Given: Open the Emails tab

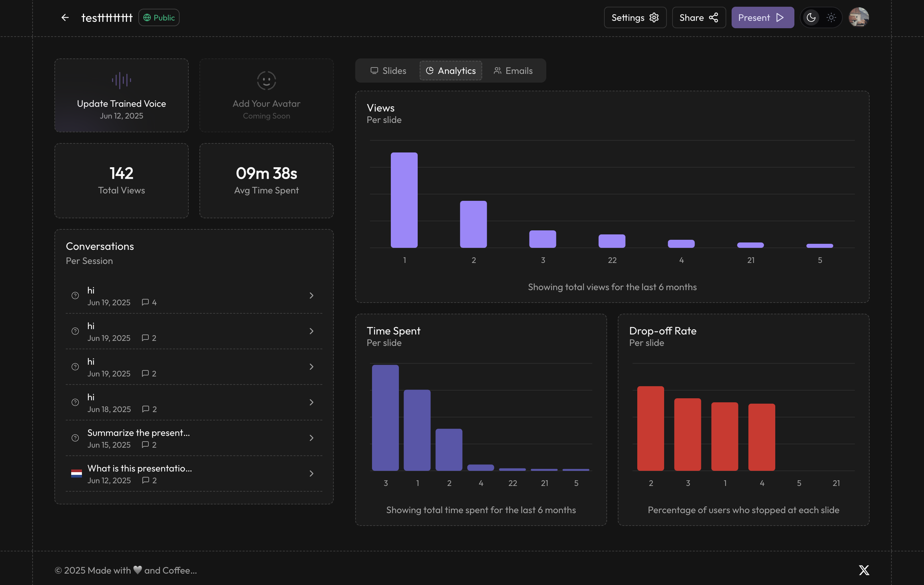Looking at the screenshot, I should point(513,71).
